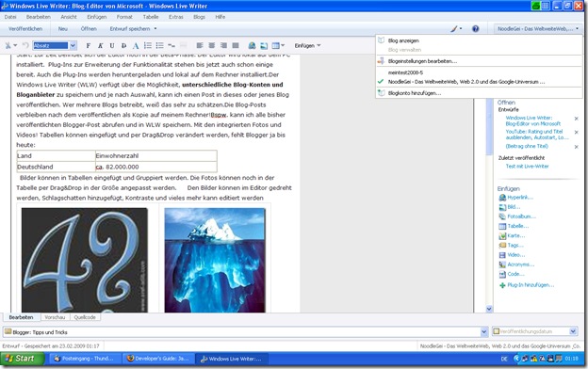This screenshot has height=369, width=588.
Task: Align text left
Action: 200,46
